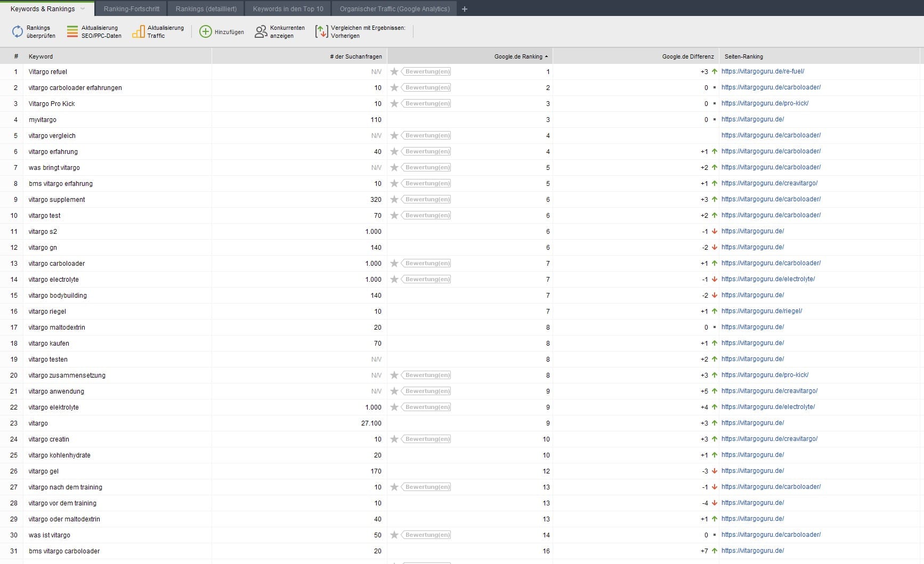The width and height of the screenshot is (924, 564).
Task: Open the pro-kick link for Vitargo Pro Kick
Action: click(x=765, y=103)
